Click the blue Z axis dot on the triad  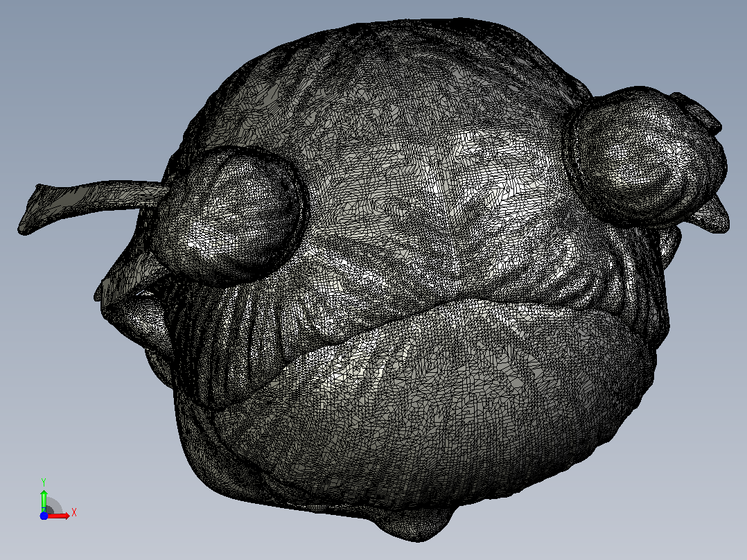click(44, 516)
